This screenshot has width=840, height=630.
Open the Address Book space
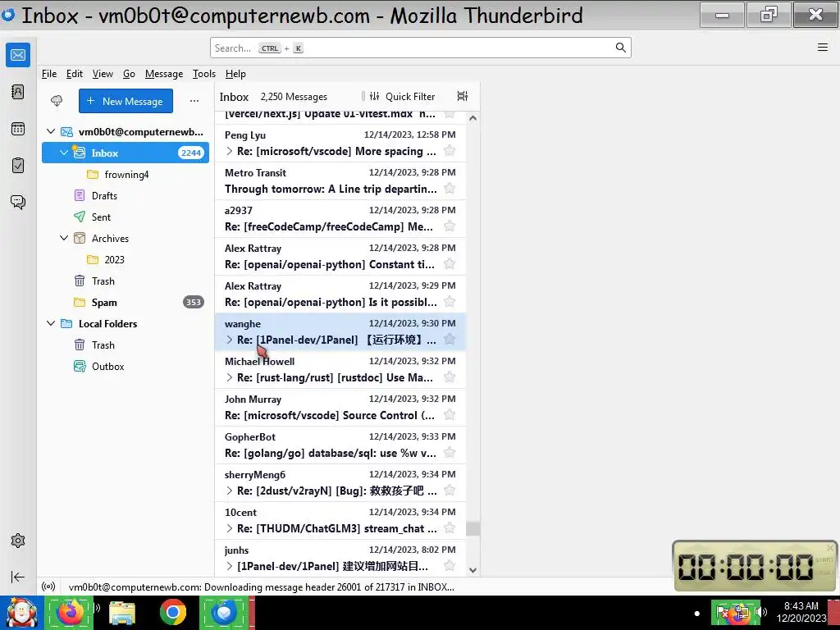[18, 92]
